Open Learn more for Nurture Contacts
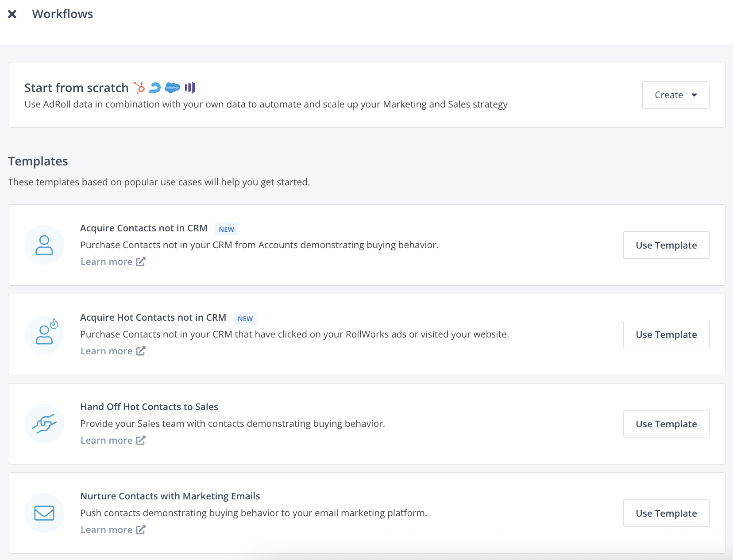 [112, 530]
